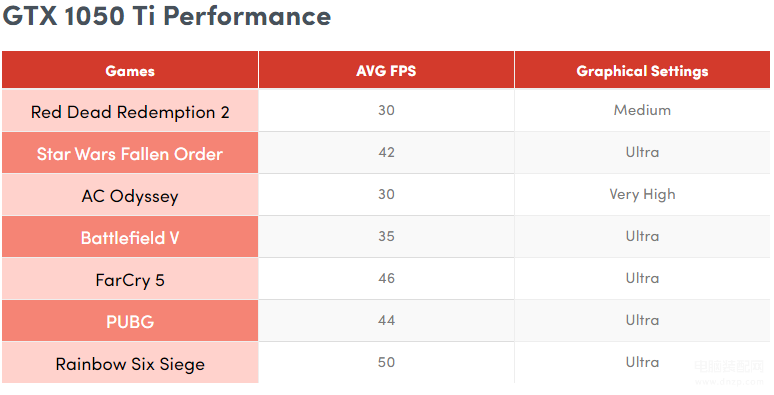The image size is (774, 395).
Task: Select the Star Wars Fallen Order row
Action: [x=386, y=153]
